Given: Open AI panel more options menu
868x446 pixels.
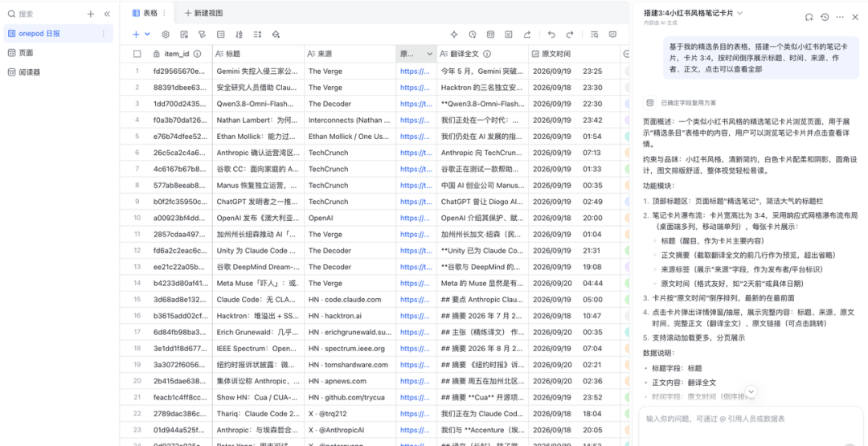Looking at the screenshot, I should click(x=840, y=17).
